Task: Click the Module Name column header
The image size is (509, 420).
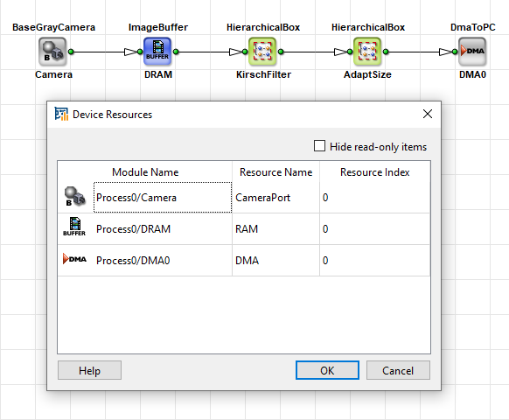Action: [145, 171]
